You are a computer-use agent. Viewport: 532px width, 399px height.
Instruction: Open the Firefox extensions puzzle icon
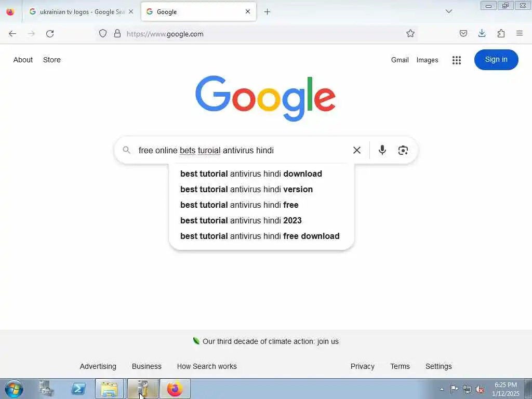click(501, 33)
